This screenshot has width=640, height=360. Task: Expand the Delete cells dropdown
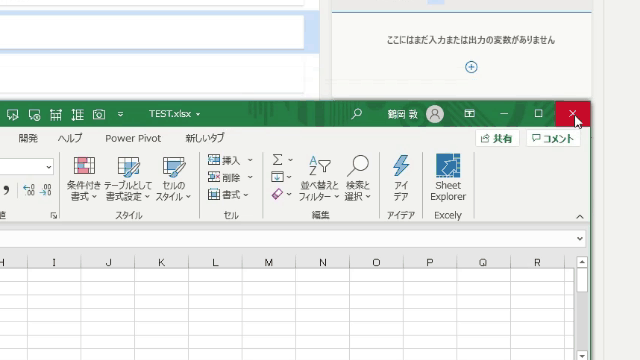(250, 177)
